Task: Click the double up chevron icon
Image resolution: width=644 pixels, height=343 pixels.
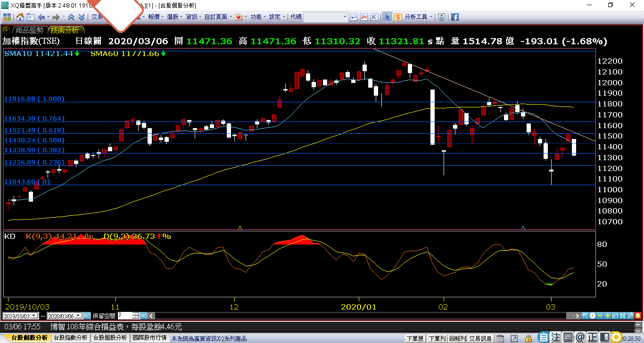Action: point(71,17)
